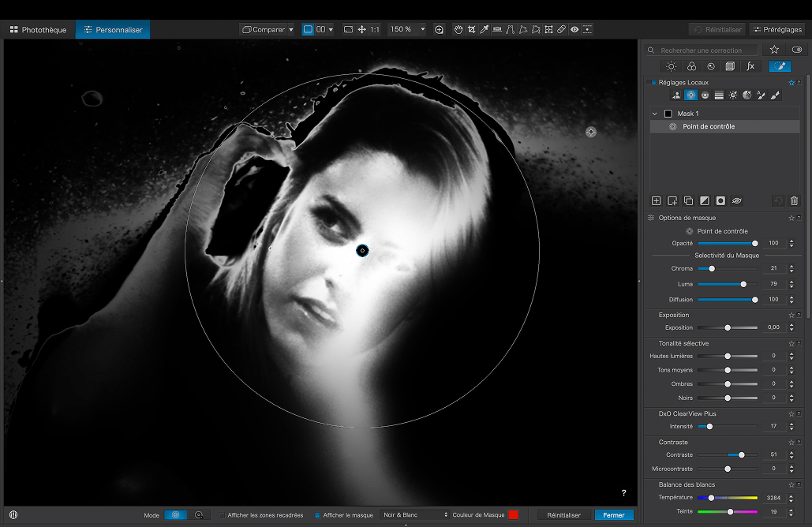812x527 pixels.
Task: Focus the Rechercher une correction search field
Action: [x=701, y=50]
